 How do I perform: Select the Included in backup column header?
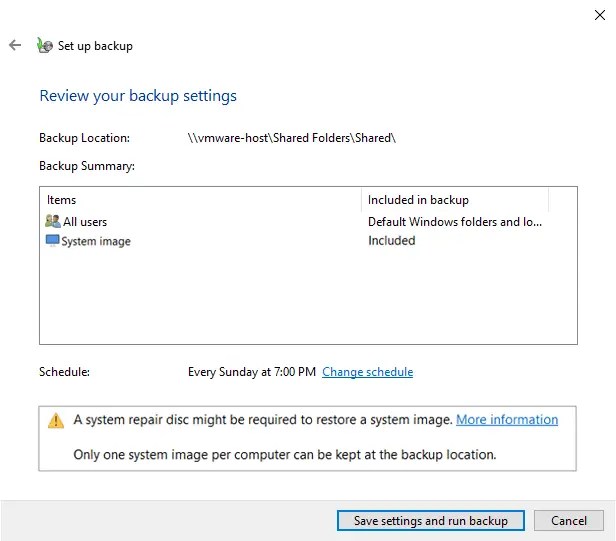[455, 200]
